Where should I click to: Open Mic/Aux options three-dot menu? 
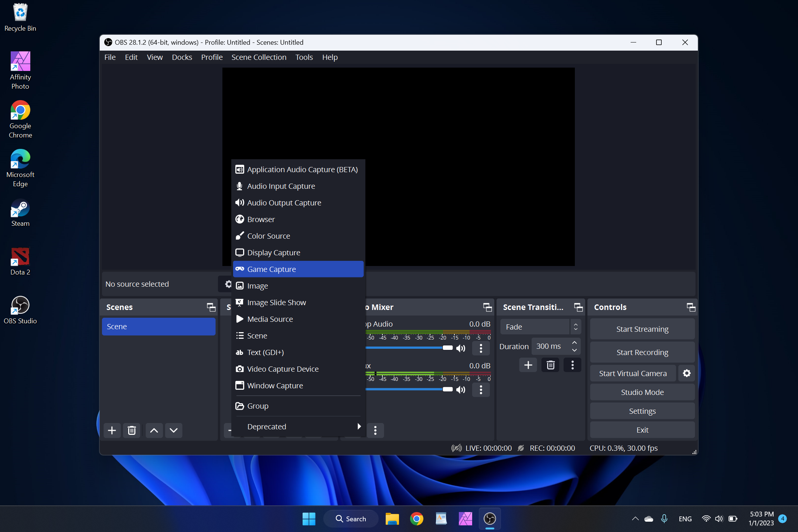click(481, 390)
